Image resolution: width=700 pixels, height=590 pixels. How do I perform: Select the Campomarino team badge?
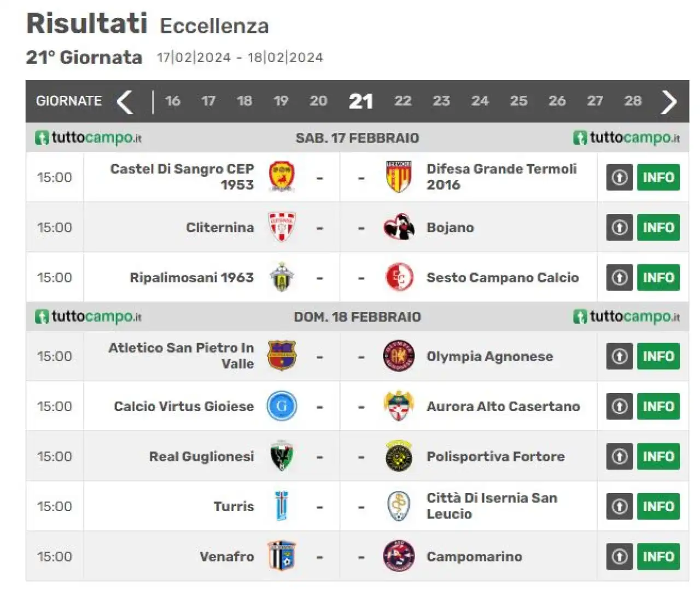pos(399,556)
